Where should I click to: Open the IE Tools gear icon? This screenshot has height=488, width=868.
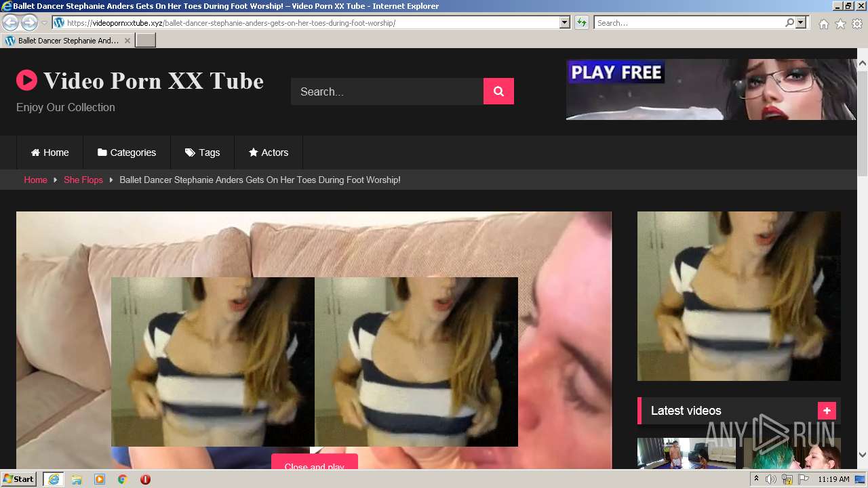pos(857,24)
